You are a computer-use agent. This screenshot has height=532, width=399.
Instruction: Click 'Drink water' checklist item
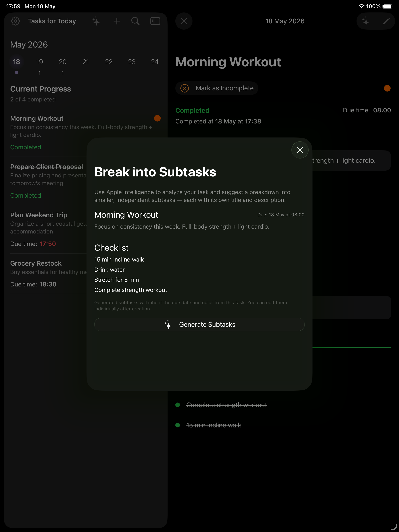(109, 270)
